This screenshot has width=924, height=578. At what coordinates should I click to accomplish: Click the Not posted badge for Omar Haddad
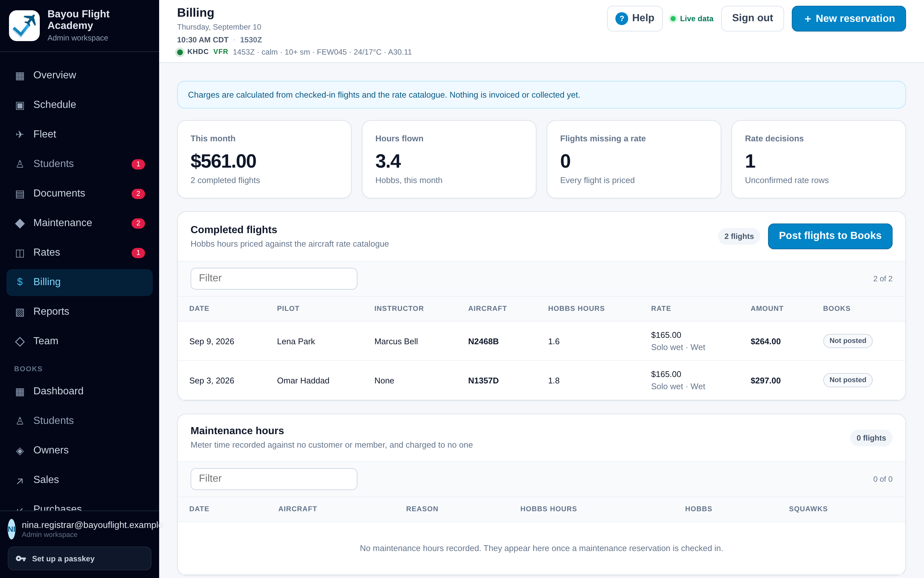click(848, 380)
